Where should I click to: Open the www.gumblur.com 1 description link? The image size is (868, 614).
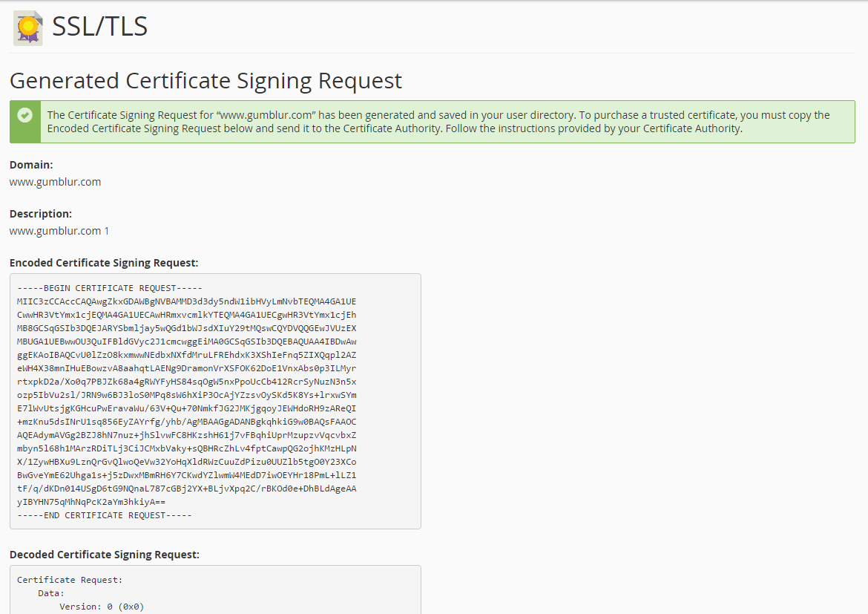click(59, 231)
